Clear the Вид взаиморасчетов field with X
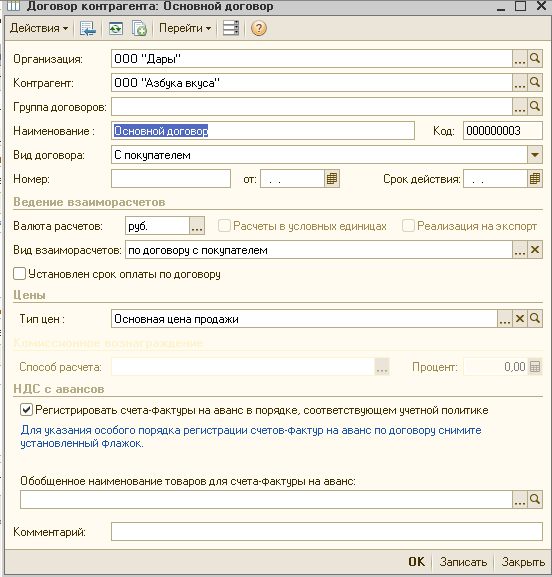 535,250
